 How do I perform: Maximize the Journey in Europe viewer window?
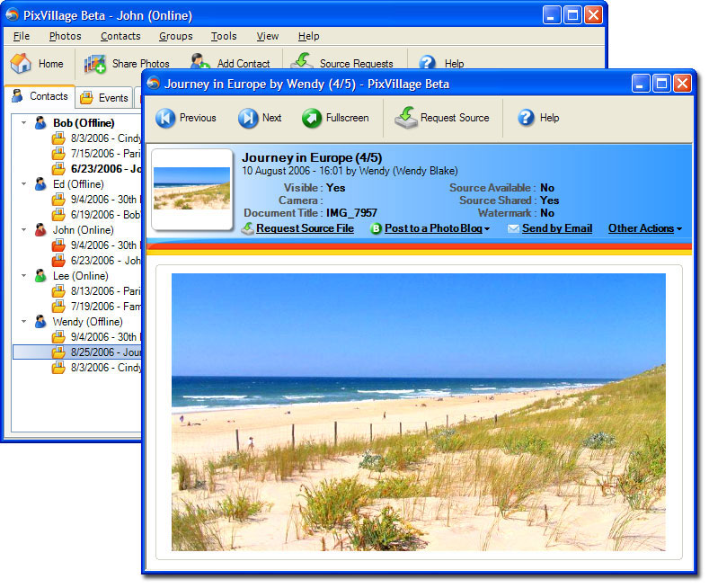pos(661,84)
